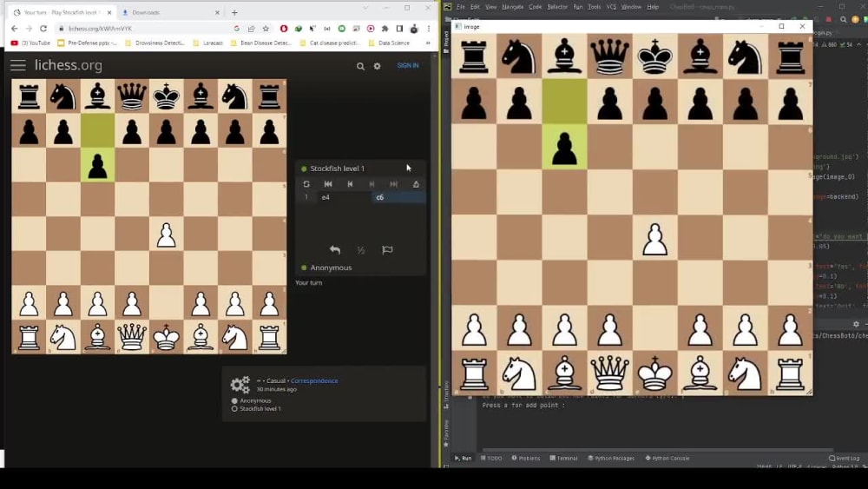868x489 pixels.
Task: Select move e4 in the move list
Action: coord(343,197)
